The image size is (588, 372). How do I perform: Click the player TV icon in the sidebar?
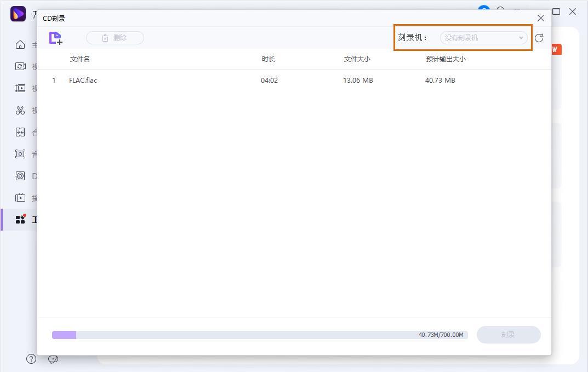pyautogui.click(x=20, y=198)
